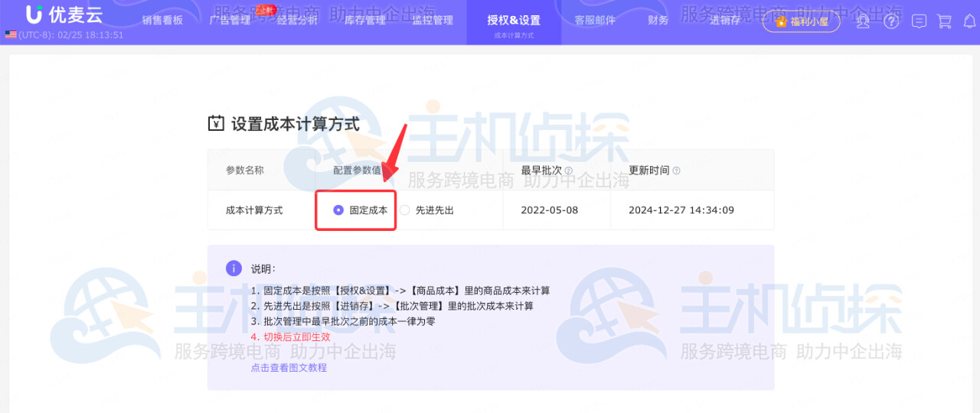The height and width of the screenshot is (413, 980).
Task: Click note 1 about 固定成本
Action: tap(400, 291)
